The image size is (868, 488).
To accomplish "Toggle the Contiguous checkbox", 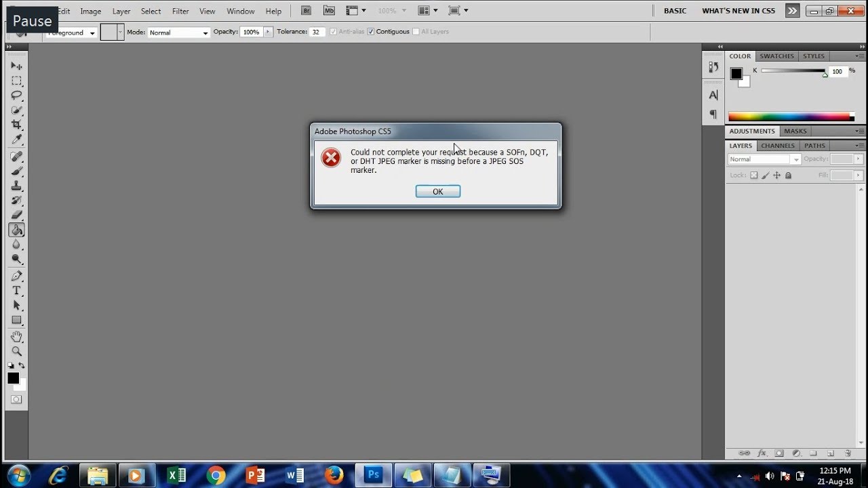I will click(x=371, y=32).
